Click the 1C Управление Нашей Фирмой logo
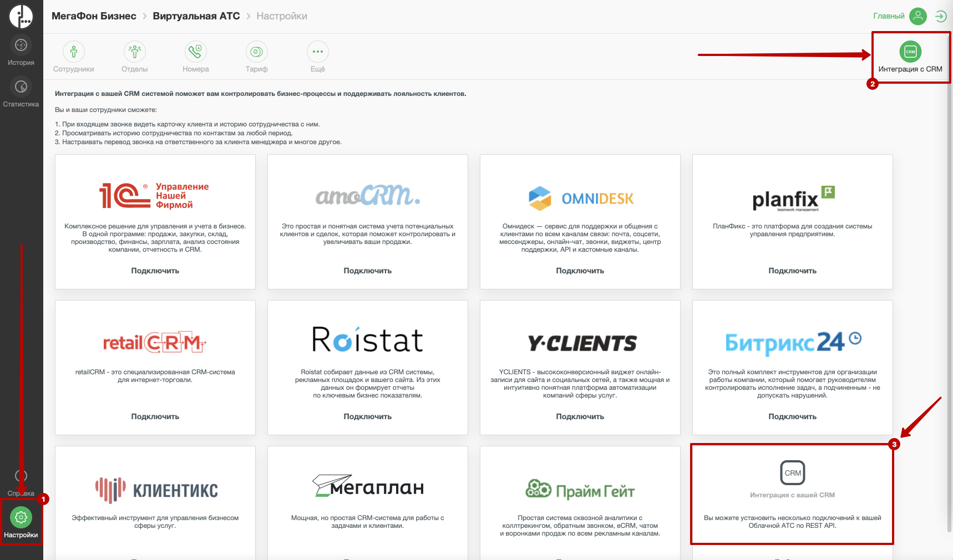The width and height of the screenshot is (953, 560). click(154, 196)
